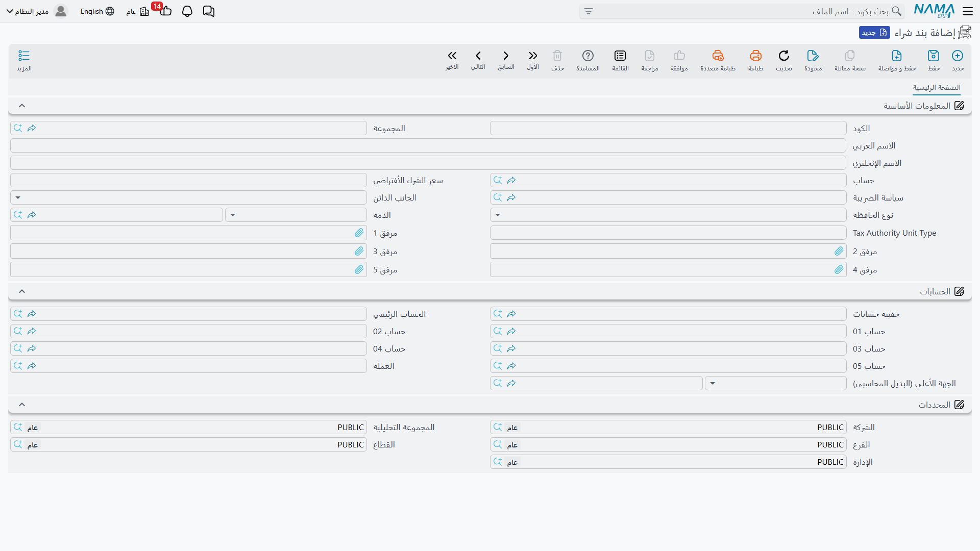Click search icon in الشركة field
The width and height of the screenshot is (980, 551).
(x=498, y=427)
